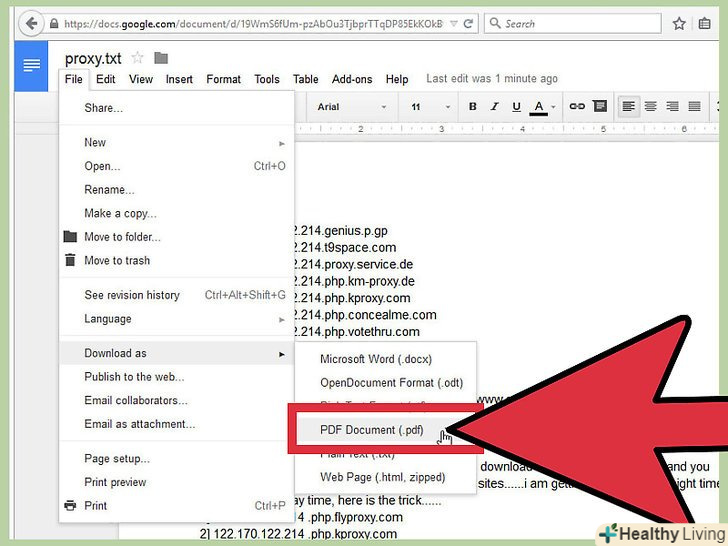
Task: Click the Insert comment icon
Action: click(600, 106)
